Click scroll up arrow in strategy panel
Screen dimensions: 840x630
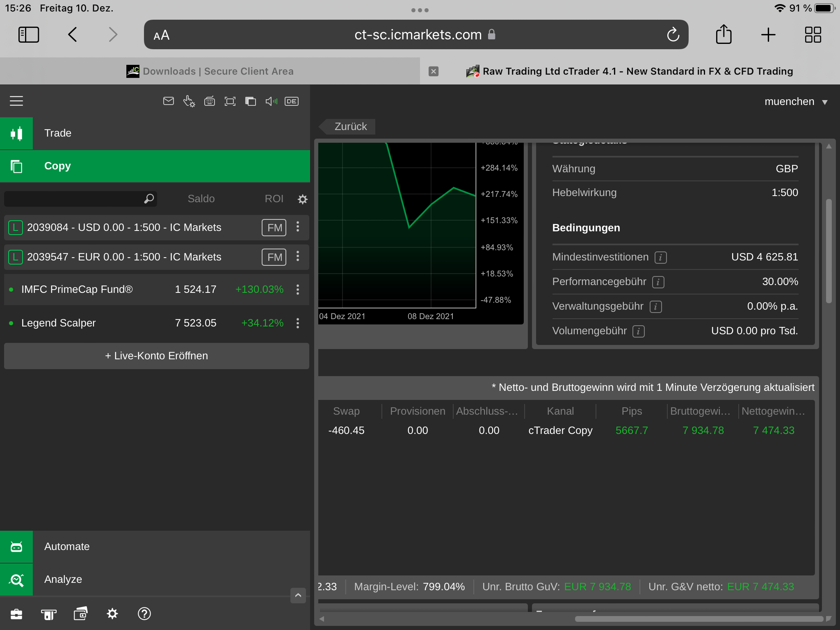tap(829, 146)
